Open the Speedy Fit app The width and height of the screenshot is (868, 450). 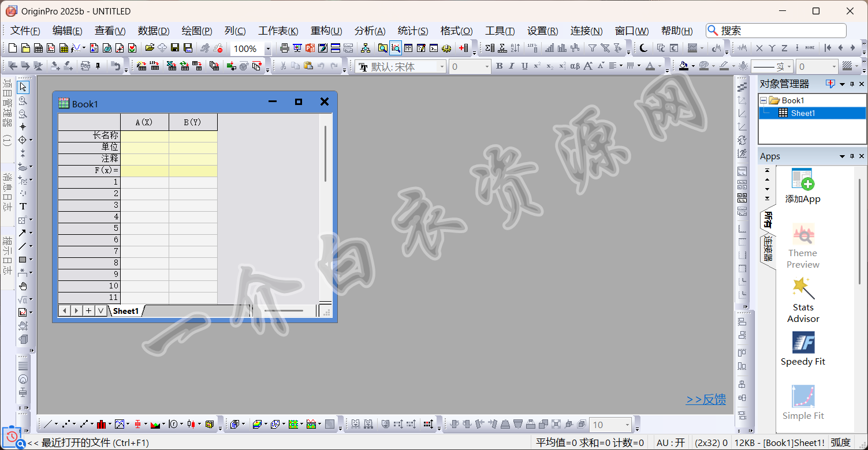click(x=803, y=348)
